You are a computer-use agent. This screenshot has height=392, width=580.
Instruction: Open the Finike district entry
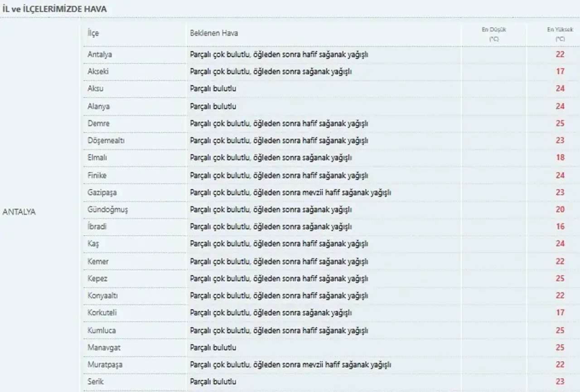(x=97, y=175)
